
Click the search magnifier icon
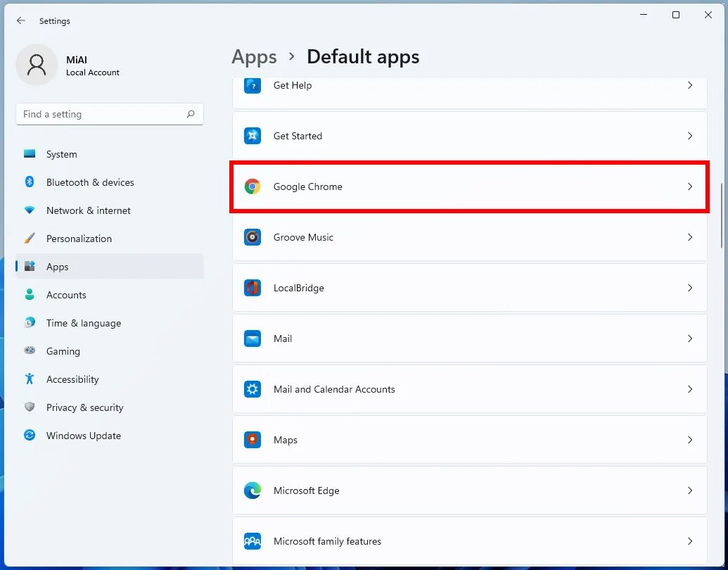click(x=191, y=114)
